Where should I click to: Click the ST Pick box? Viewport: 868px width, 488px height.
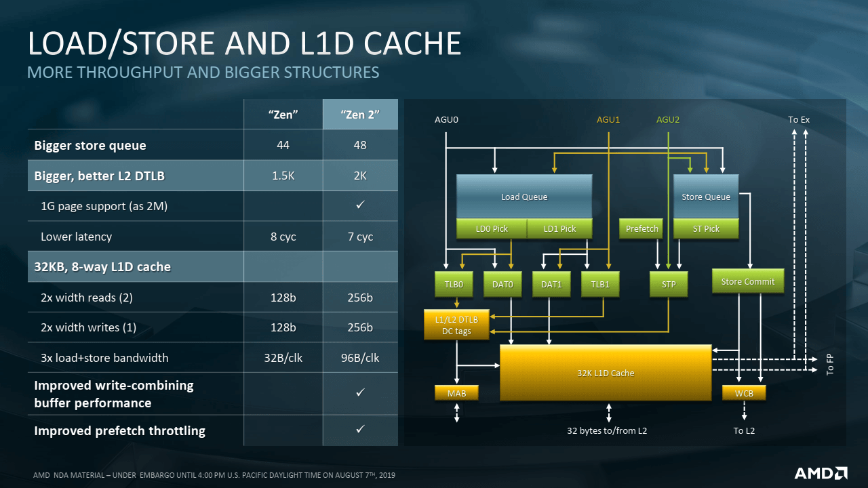coord(706,229)
